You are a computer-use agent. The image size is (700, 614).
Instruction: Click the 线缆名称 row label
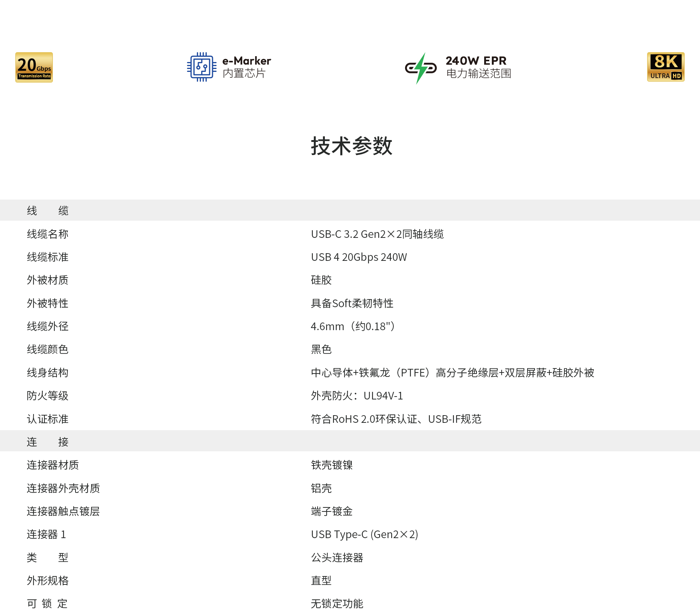tap(47, 234)
